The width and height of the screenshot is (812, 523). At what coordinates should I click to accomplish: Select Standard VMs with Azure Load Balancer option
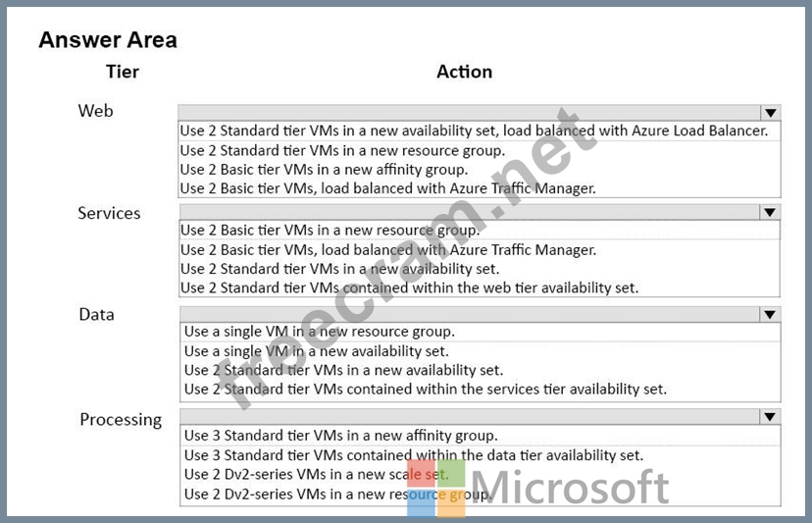pyautogui.click(x=474, y=131)
